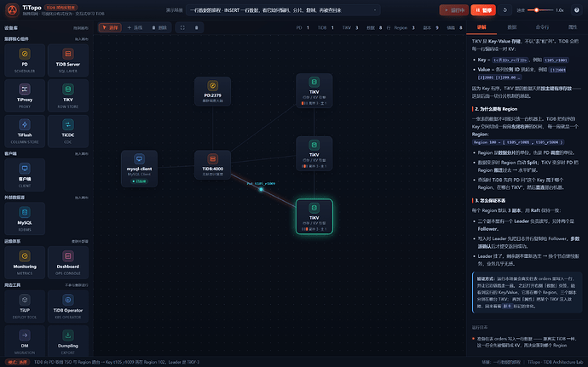Image resolution: width=588 pixels, height=367 pixels.
Task: Click the Region count statistic
Action: click(405, 28)
